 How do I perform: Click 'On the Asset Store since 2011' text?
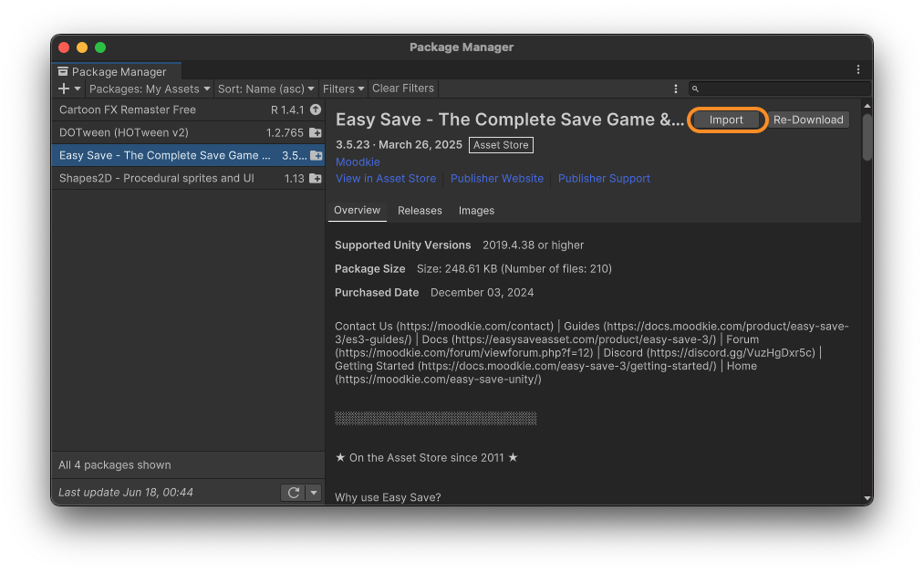pos(427,458)
